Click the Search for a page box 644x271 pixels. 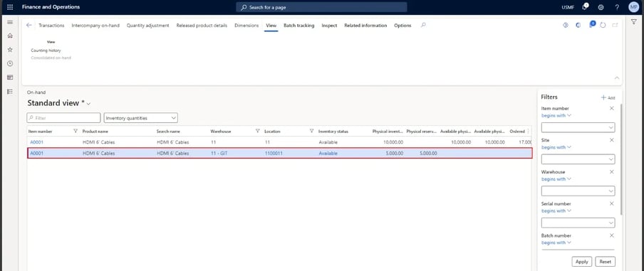[x=321, y=7]
